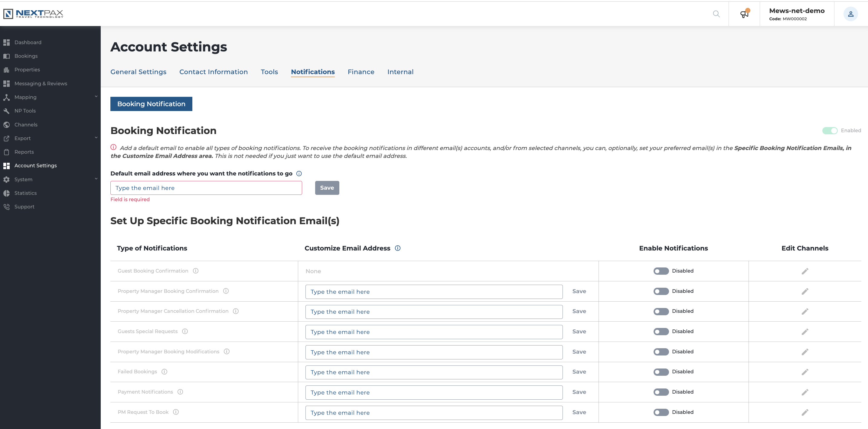This screenshot has width=868, height=429.
Task: Switch to Finance tab
Action: coord(361,72)
